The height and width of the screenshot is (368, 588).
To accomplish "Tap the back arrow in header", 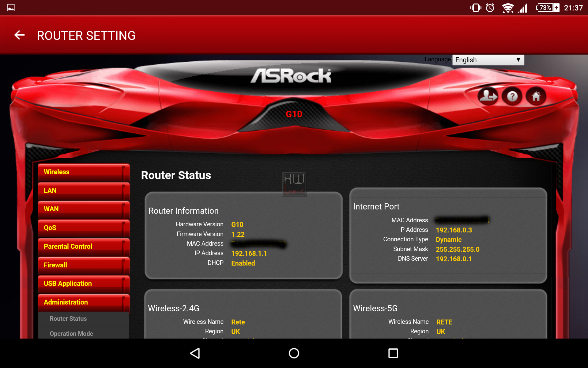I will click(x=20, y=35).
